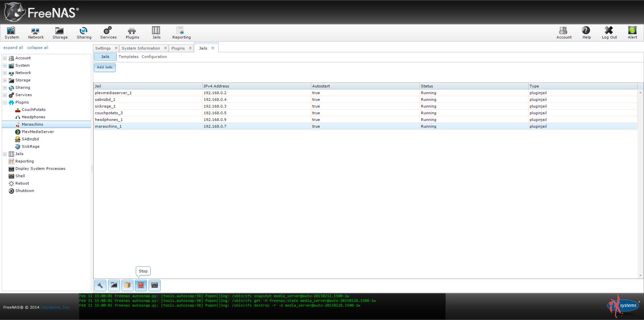Select the sabnzbd_1 jail row

[x=365, y=100]
